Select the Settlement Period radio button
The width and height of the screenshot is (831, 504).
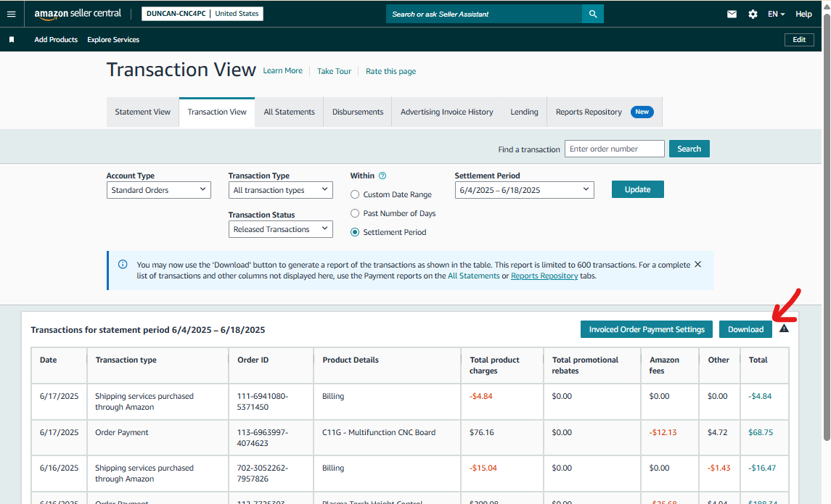[x=355, y=232]
